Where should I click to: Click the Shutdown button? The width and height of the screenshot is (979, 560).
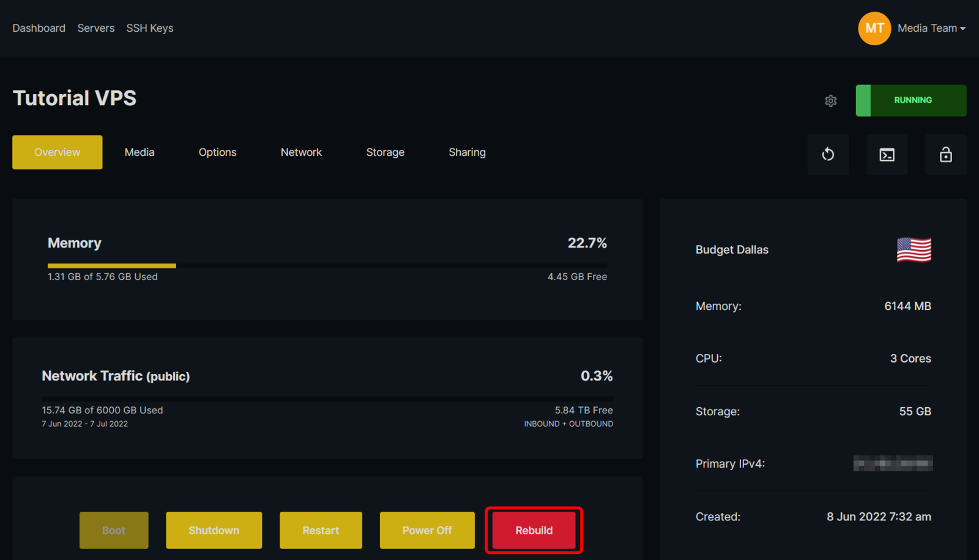click(x=214, y=530)
